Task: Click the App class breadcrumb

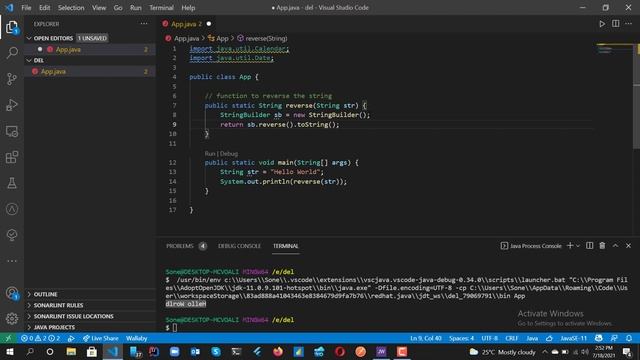Action: [x=222, y=38]
